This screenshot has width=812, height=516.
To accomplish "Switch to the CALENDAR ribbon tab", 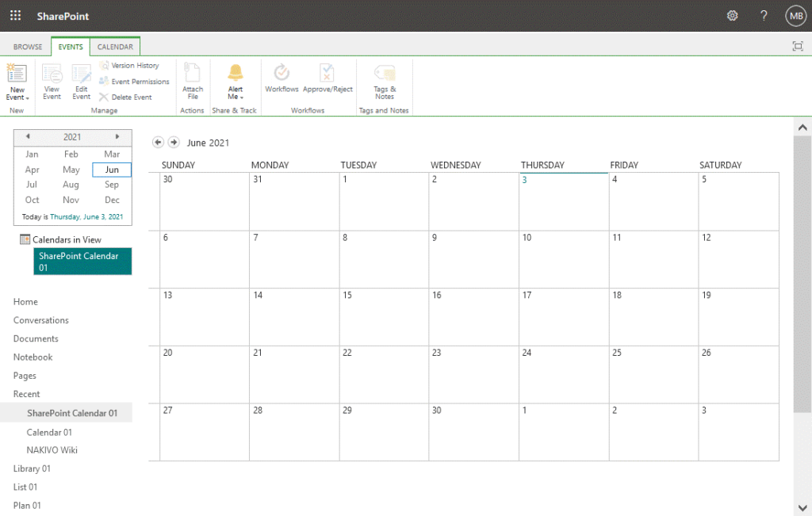I will pyautogui.click(x=115, y=46).
